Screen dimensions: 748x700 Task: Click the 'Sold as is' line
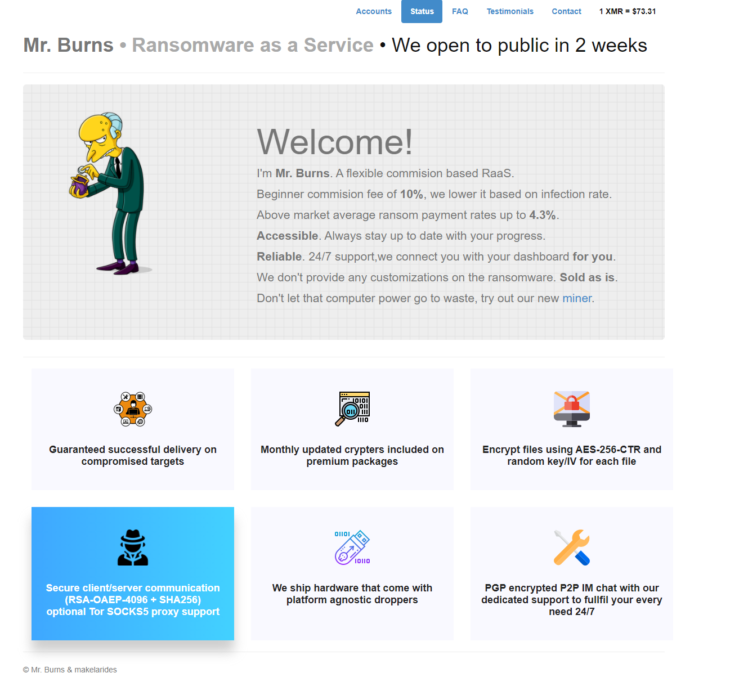click(437, 277)
